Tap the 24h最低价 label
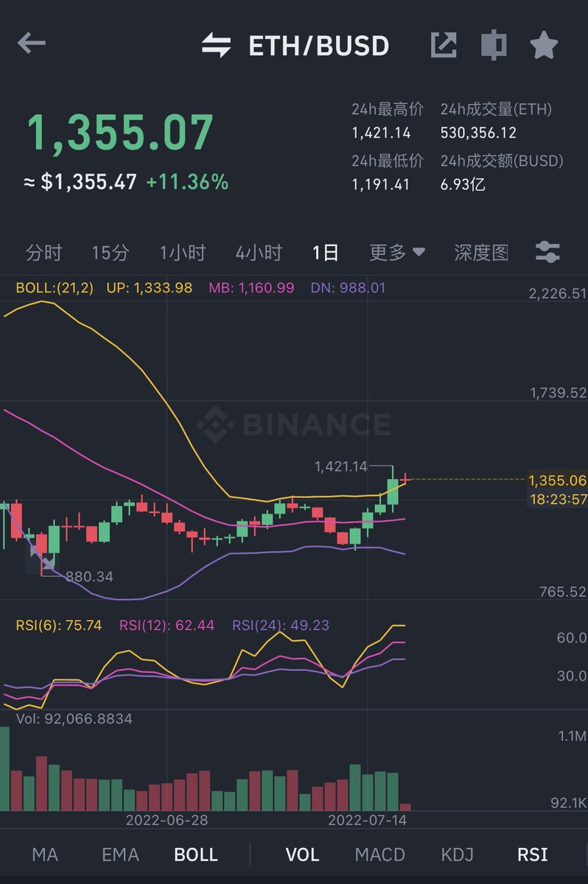Screen dimensions: 588x884 pyautogui.click(x=388, y=161)
